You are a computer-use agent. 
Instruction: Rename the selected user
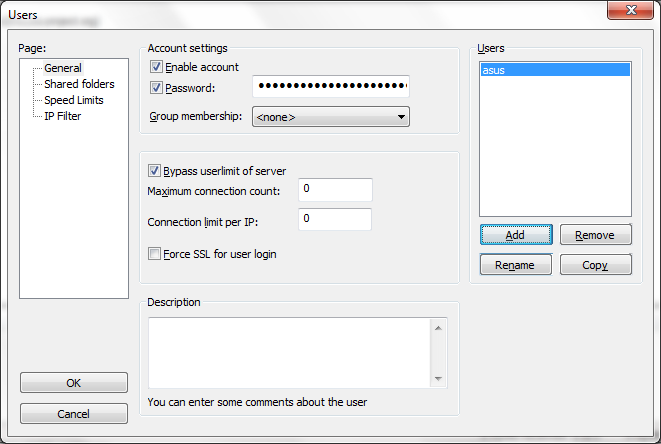515,265
